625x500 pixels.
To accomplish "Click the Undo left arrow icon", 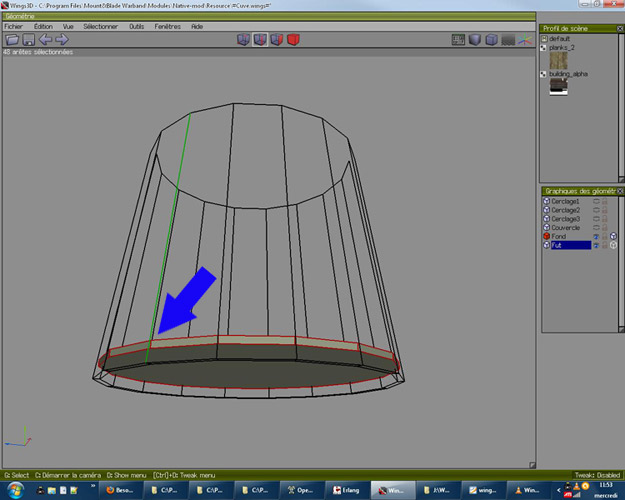I will point(45,40).
